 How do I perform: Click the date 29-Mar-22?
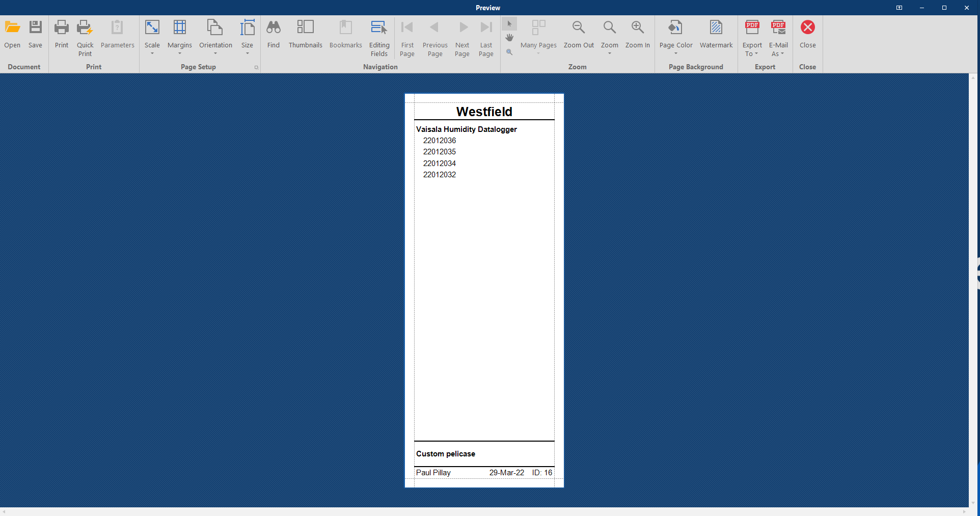click(x=507, y=473)
